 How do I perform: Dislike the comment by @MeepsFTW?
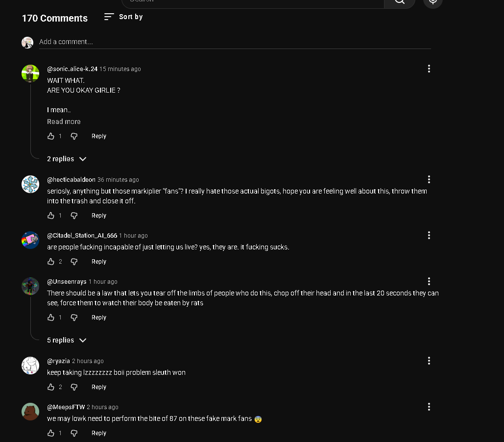pos(74,433)
